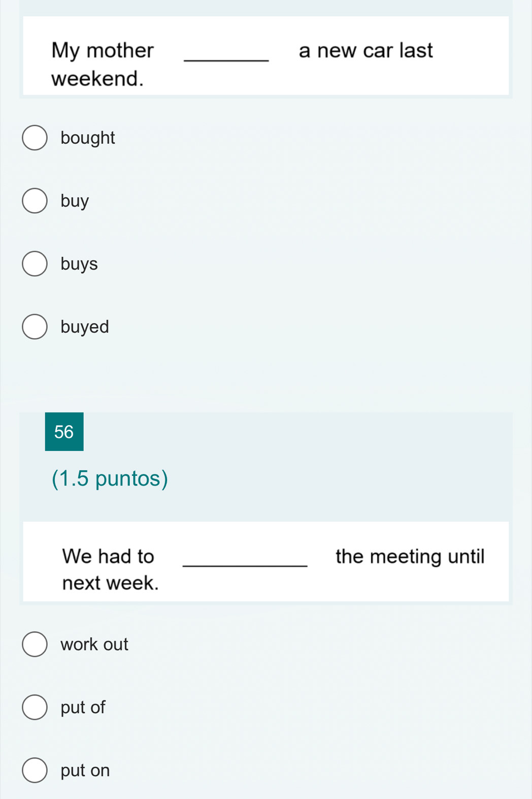Click the word 'buy' answer label
The height and width of the screenshot is (799, 532).
[x=75, y=201]
